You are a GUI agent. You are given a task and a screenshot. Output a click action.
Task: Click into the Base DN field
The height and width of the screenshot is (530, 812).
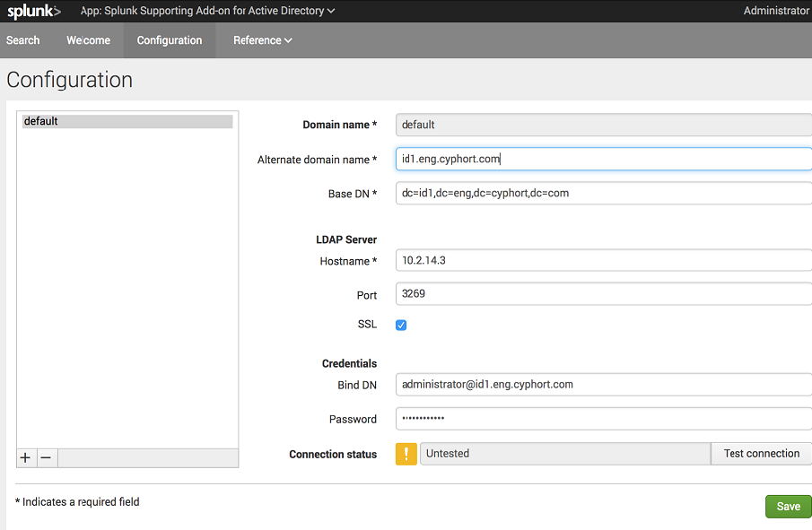[603, 193]
